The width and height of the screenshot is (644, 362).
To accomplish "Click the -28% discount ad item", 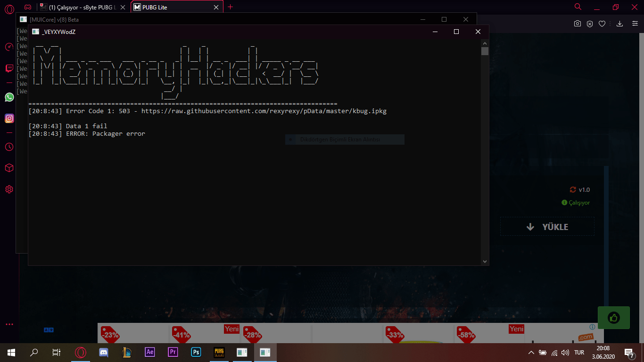I will [x=276, y=333].
